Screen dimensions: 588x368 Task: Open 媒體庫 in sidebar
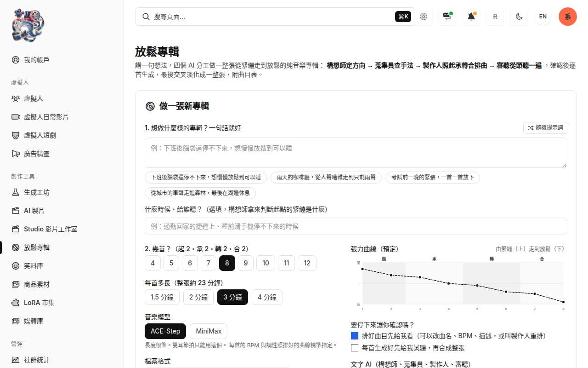pos(62,321)
